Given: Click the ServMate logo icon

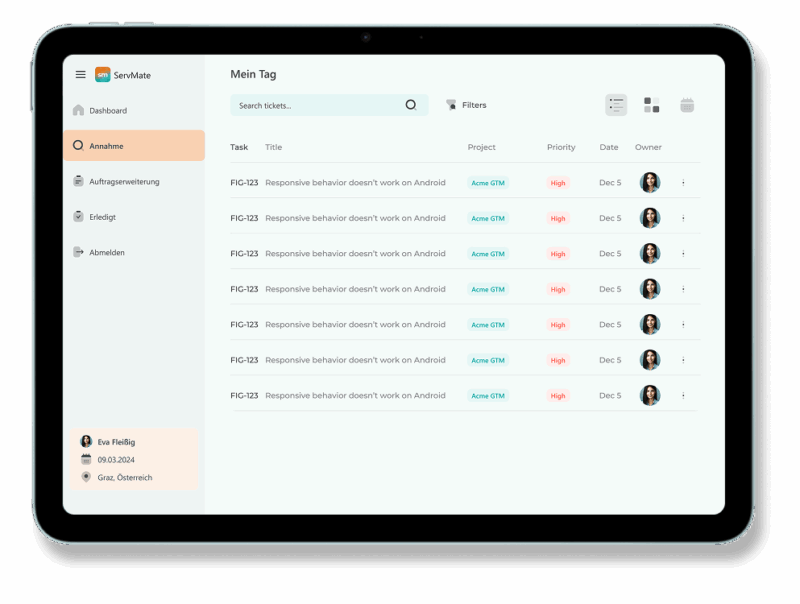Looking at the screenshot, I should tap(102, 75).
